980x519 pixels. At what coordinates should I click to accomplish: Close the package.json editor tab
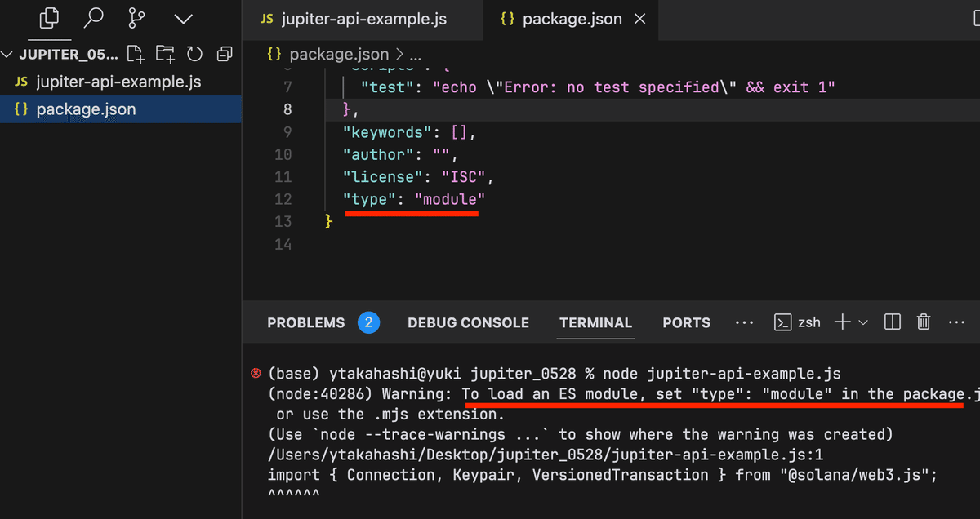click(640, 19)
